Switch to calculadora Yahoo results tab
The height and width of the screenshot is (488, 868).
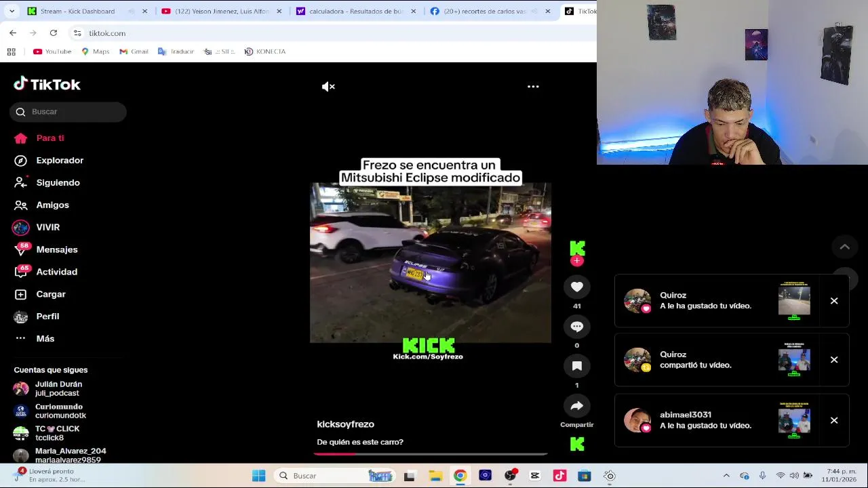click(355, 11)
